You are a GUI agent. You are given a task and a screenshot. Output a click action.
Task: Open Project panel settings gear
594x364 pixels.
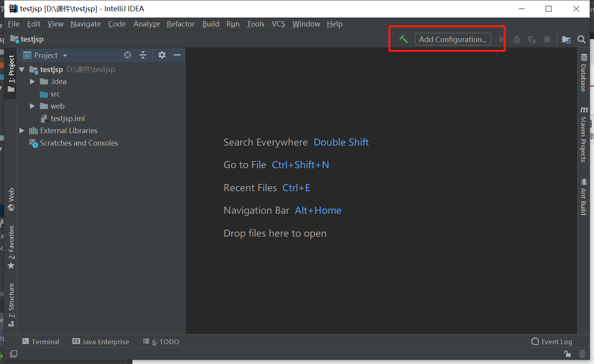pos(162,55)
